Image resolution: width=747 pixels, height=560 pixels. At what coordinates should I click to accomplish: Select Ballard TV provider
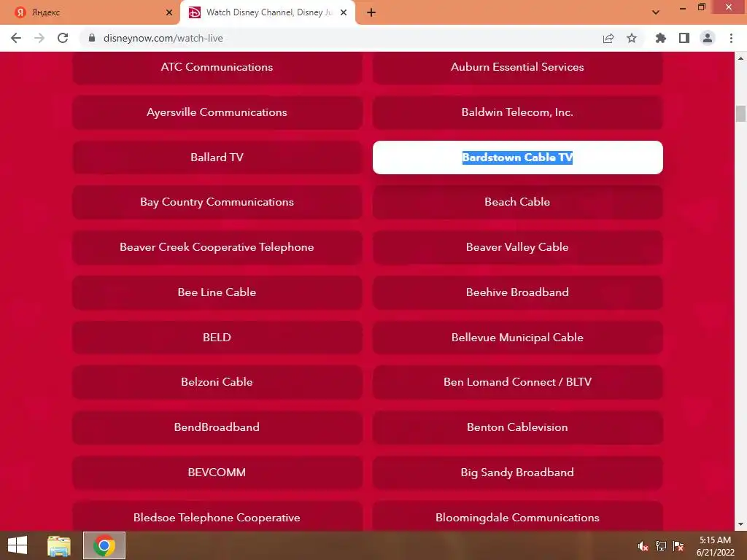tap(217, 157)
